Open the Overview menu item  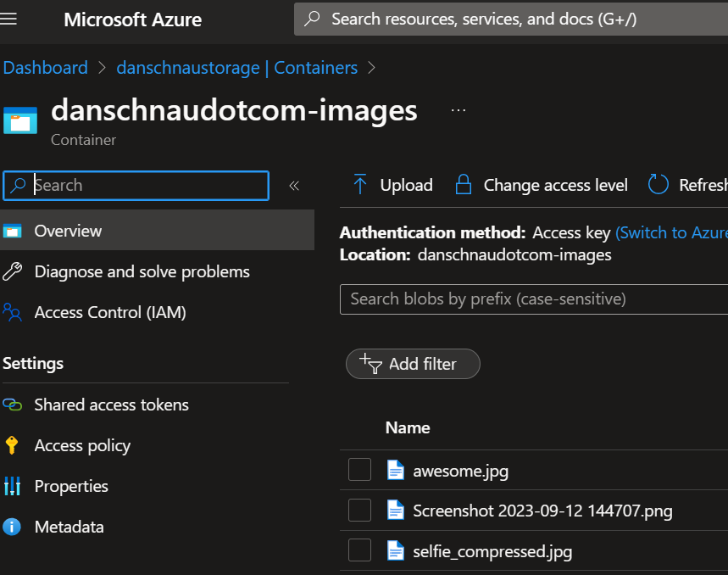[x=157, y=231]
